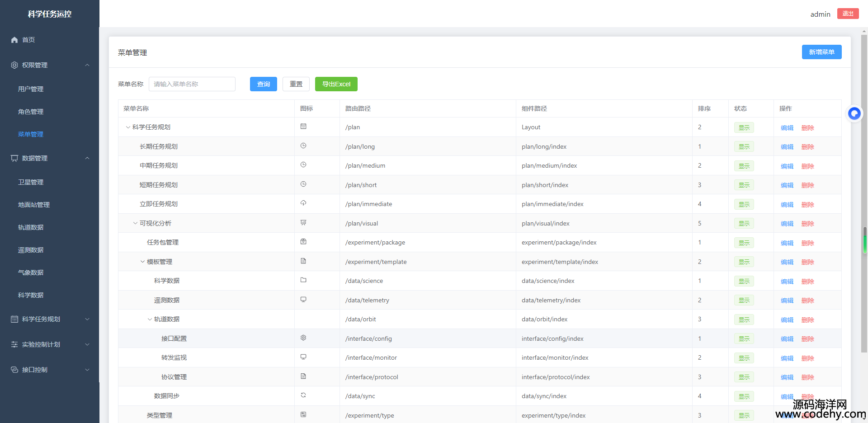Toggle the 显示 status tag for /plan/long

[x=744, y=147]
